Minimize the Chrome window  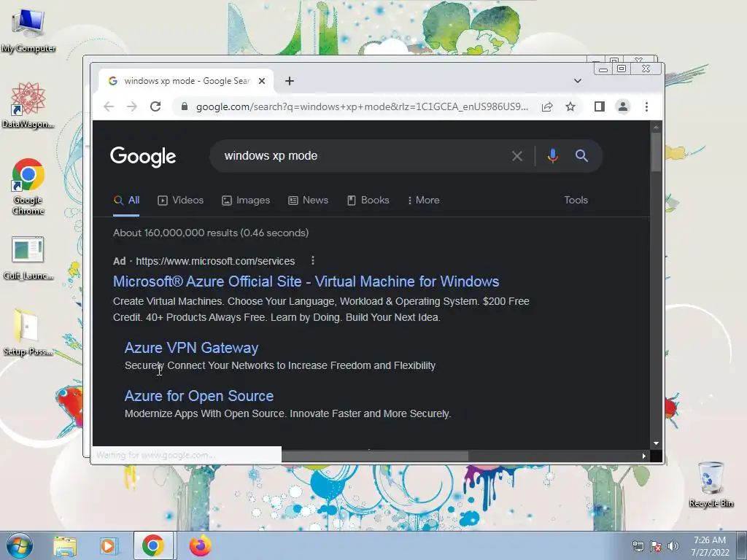tap(603, 69)
